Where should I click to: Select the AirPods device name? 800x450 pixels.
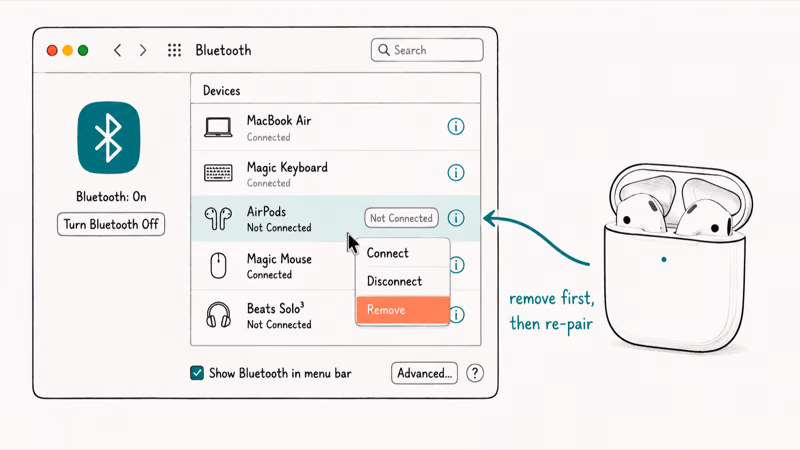tap(266, 211)
